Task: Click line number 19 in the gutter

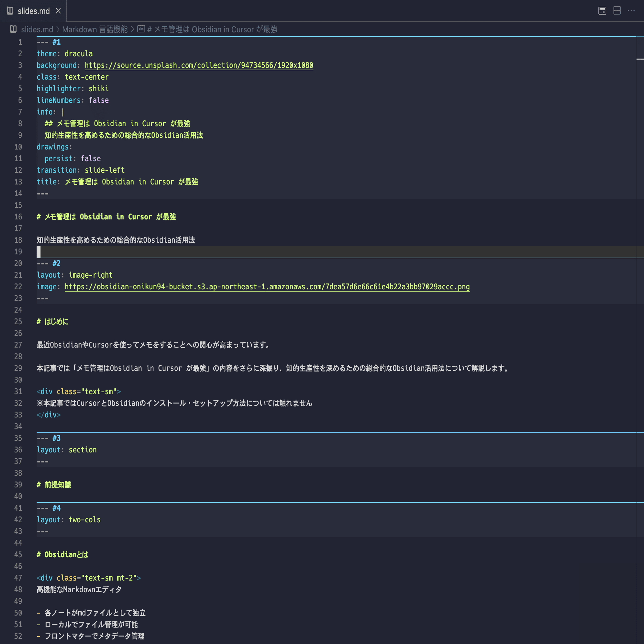Action: (18, 252)
